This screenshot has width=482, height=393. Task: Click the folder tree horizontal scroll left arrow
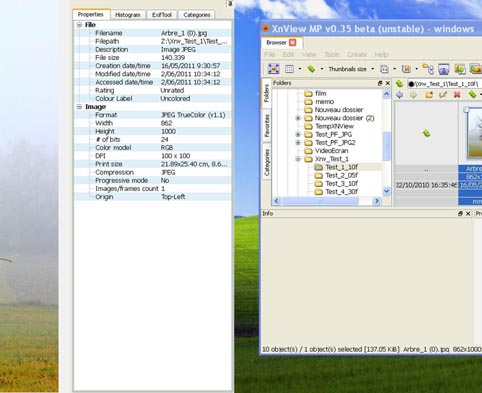click(276, 201)
